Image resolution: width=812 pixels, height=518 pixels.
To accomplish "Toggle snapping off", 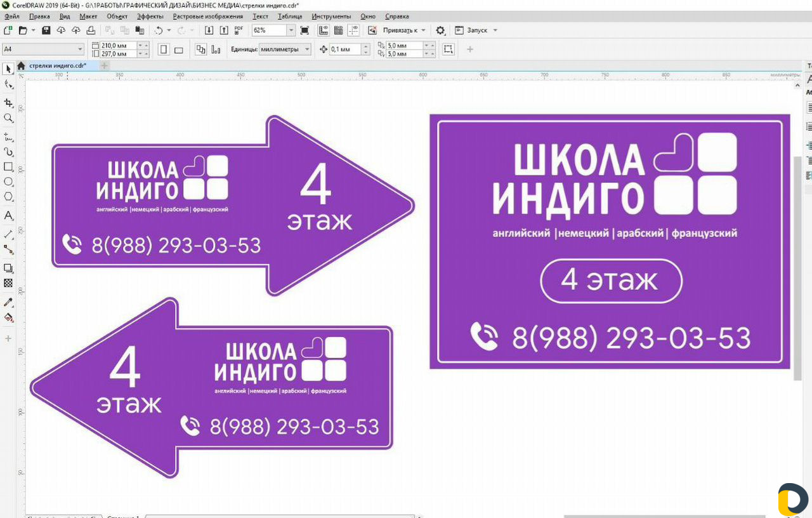I will [x=372, y=30].
